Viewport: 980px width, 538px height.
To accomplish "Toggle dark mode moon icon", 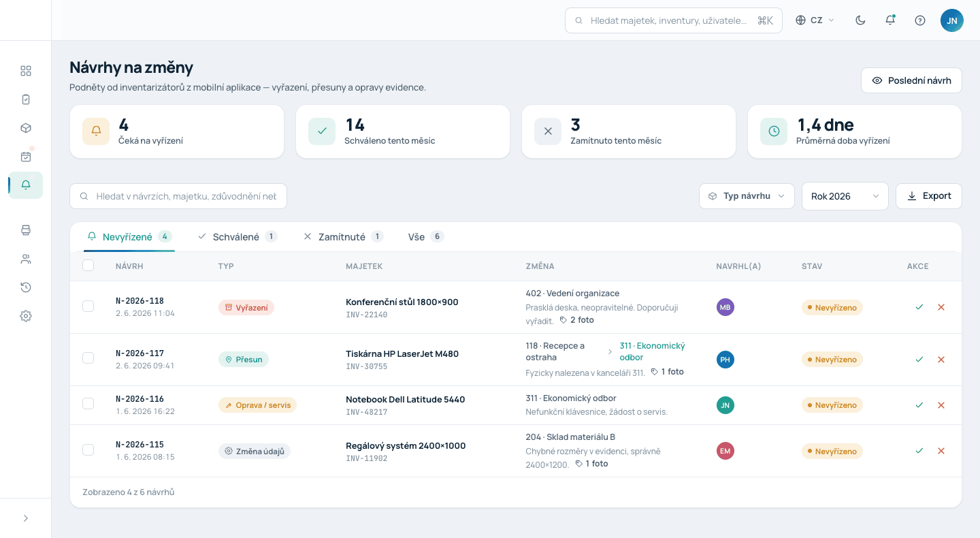I will (860, 20).
